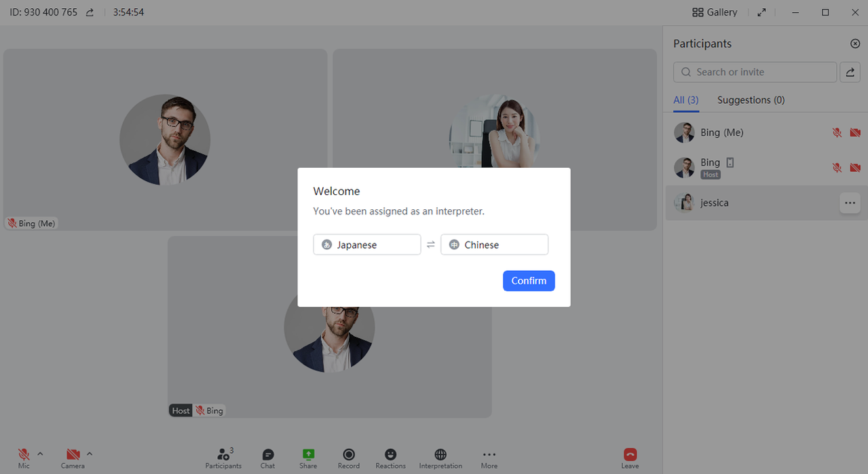This screenshot has width=868, height=474.
Task: Switch to the Suggestions (0) tab
Action: tap(751, 100)
